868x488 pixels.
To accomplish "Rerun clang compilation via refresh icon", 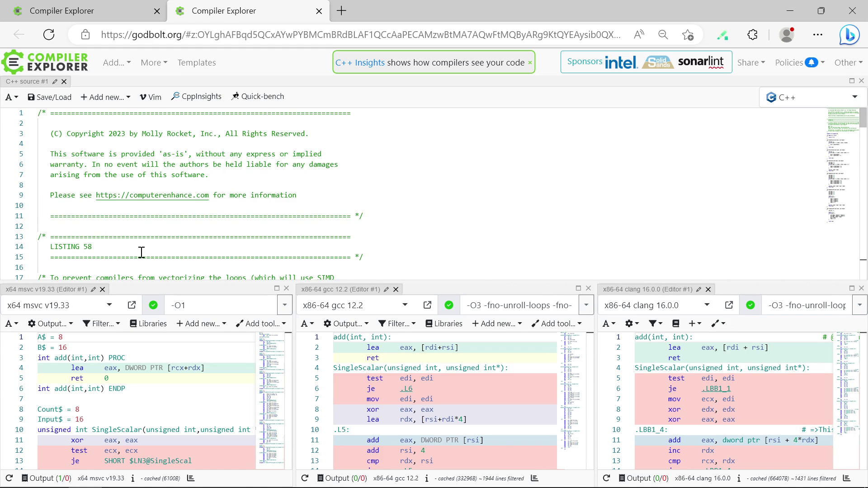I will [607, 478].
